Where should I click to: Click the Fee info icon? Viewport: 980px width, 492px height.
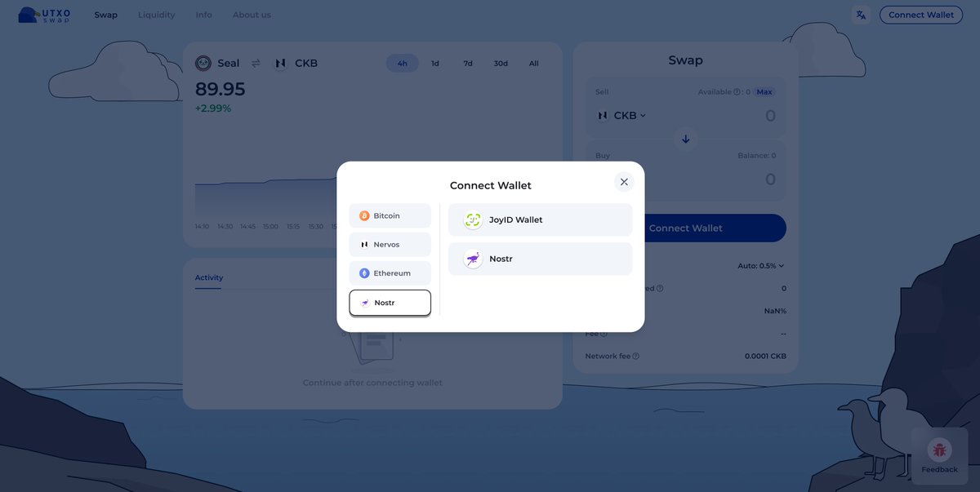tap(604, 334)
